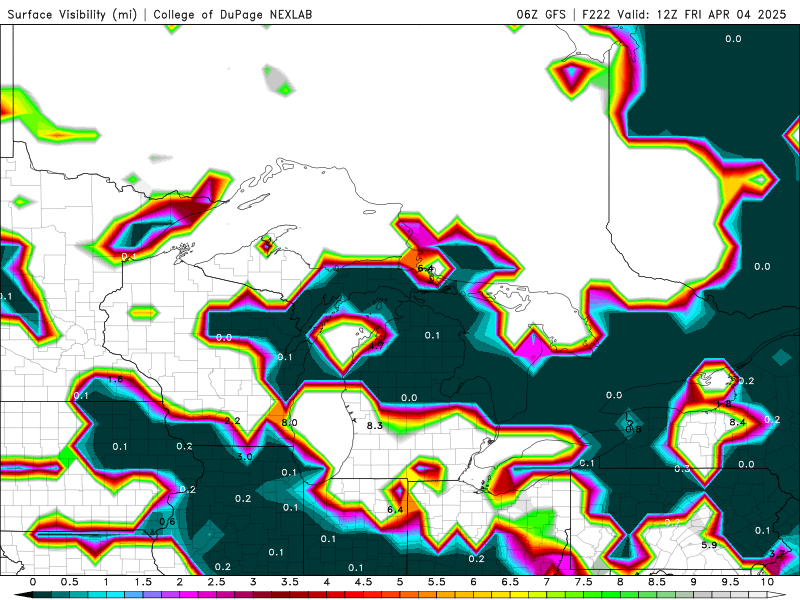Select the 0.3 visibility value on map
The image size is (800, 600).
pyautogui.click(x=682, y=468)
